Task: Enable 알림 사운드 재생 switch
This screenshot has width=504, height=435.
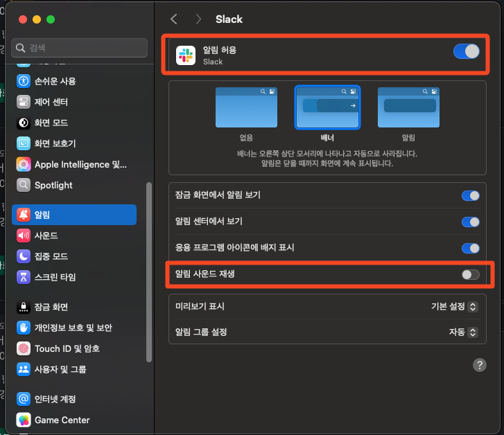Action: 471,275
